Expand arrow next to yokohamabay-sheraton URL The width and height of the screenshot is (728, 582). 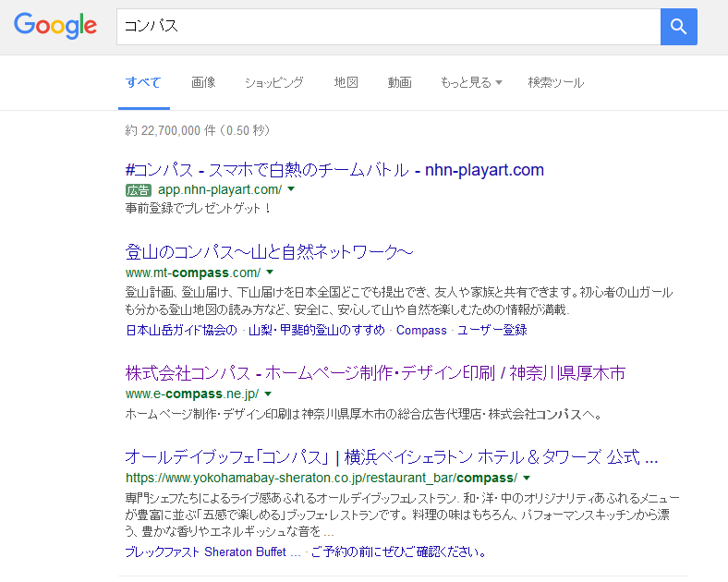click(x=527, y=478)
